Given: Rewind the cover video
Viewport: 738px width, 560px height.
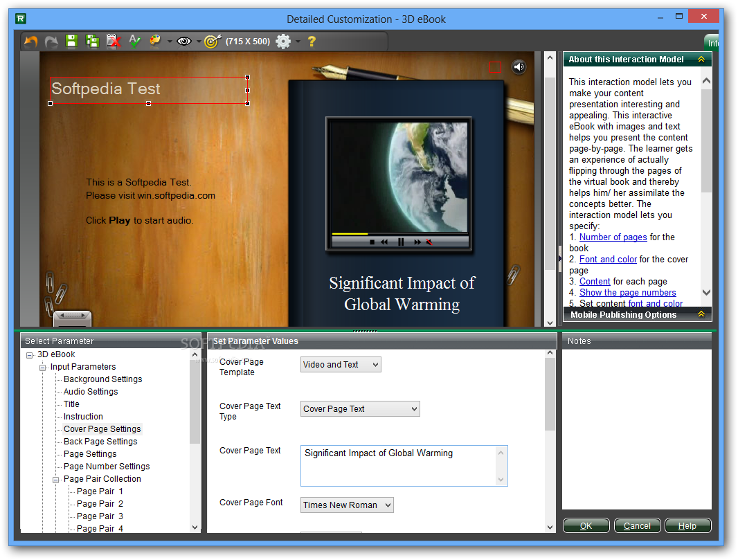Looking at the screenshot, I should click(x=384, y=242).
